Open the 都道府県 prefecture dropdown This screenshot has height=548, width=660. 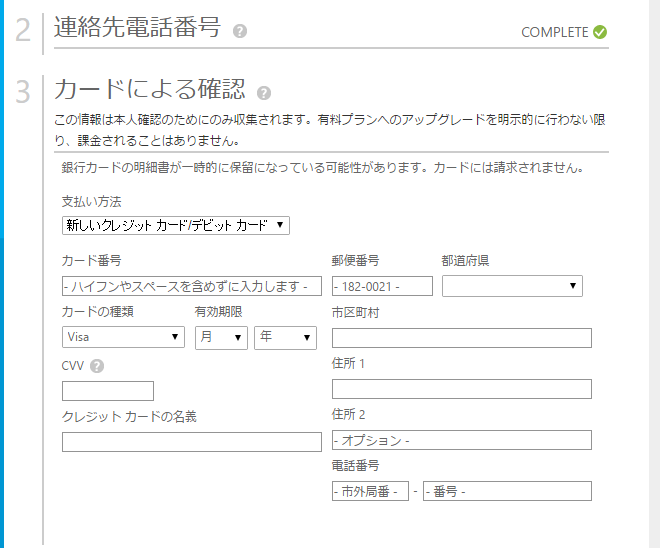point(512,286)
